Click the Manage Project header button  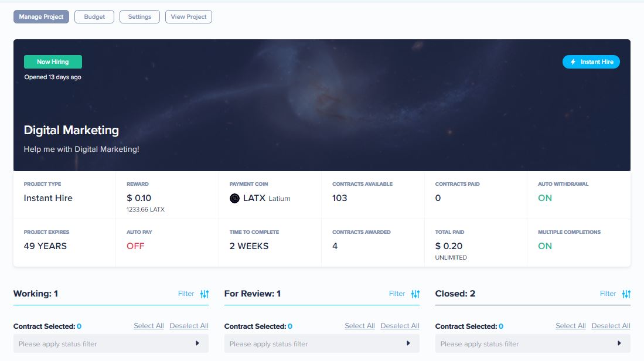pos(41,16)
